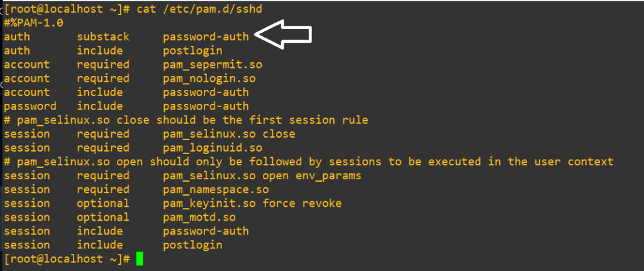Click the bottom '[root@localhost ~]#' prompt
The image size is (644, 271).
[67, 258]
